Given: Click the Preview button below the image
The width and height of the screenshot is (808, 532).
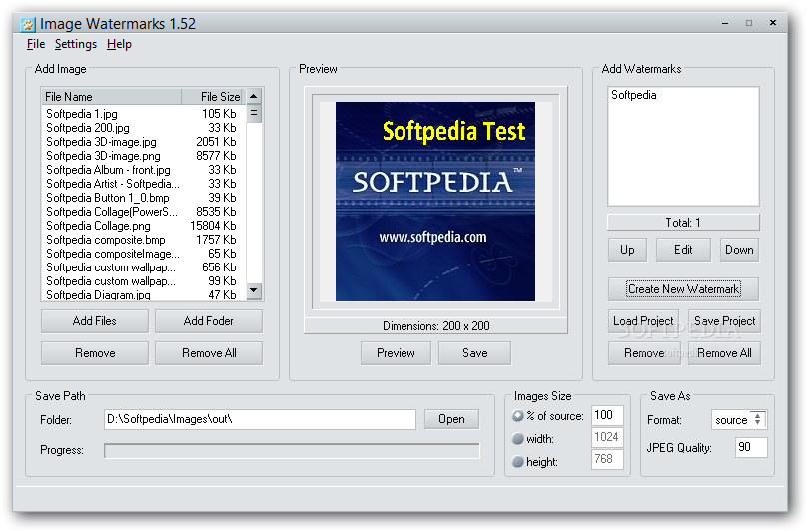Looking at the screenshot, I should point(396,353).
